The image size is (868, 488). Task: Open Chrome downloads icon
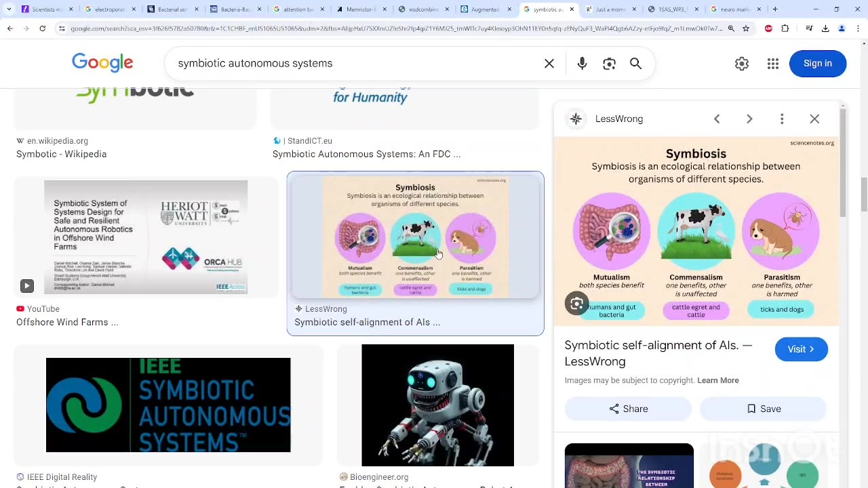pos(825,28)
